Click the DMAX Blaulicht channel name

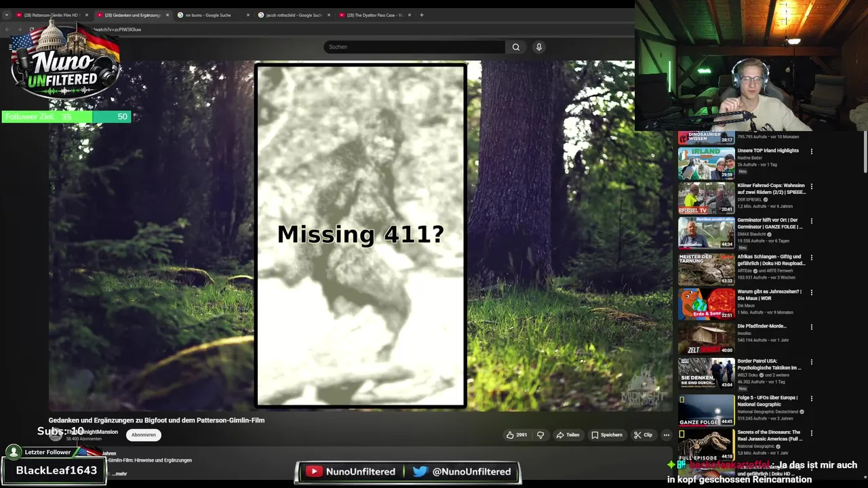[752, 235]
